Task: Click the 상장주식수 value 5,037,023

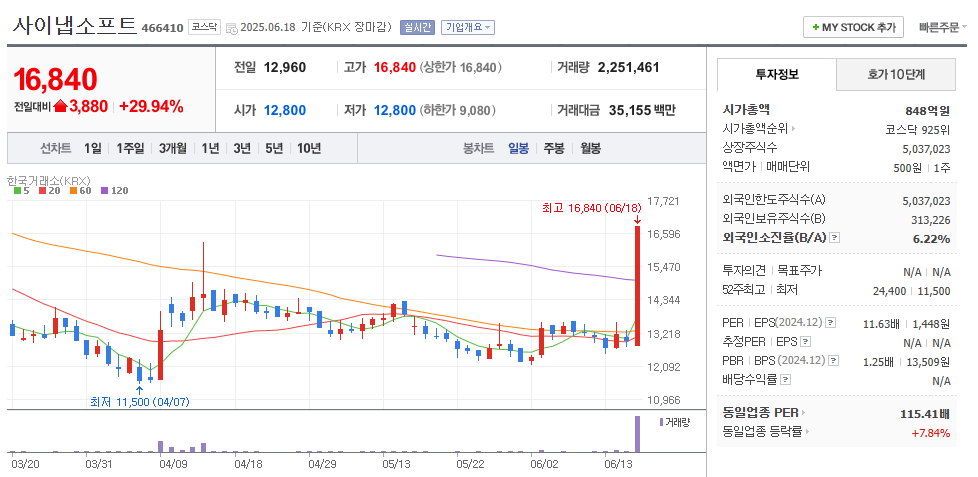Action: 926,148
